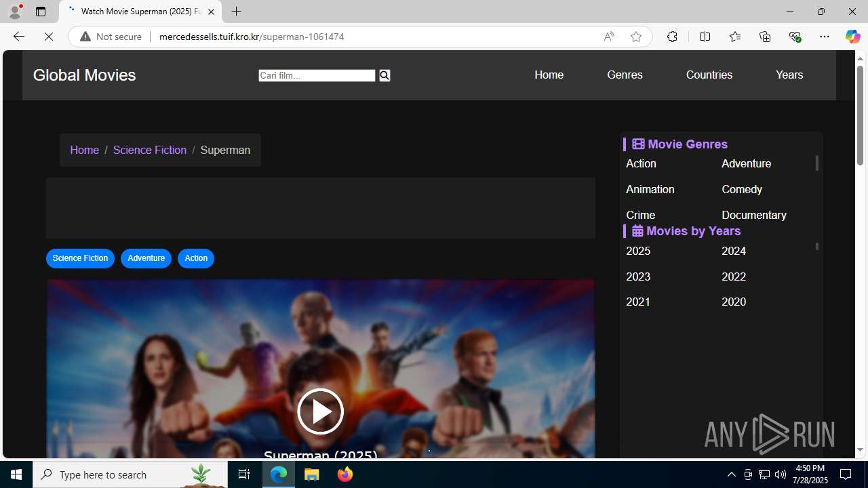The image size is (868, 488).
Task: Focus the Cari film search box
Action: point(317,75)
